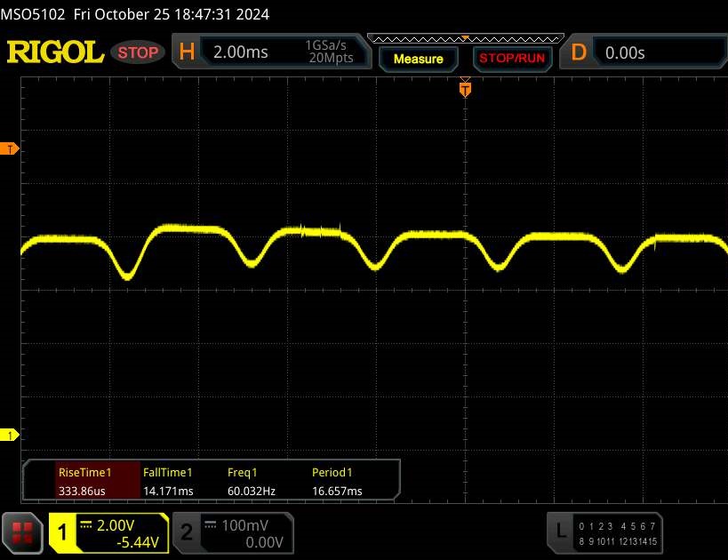This screenshot has width=728, height=560.
Task: Click the STOP acquisition status badge
Action: tap(138, 52)
